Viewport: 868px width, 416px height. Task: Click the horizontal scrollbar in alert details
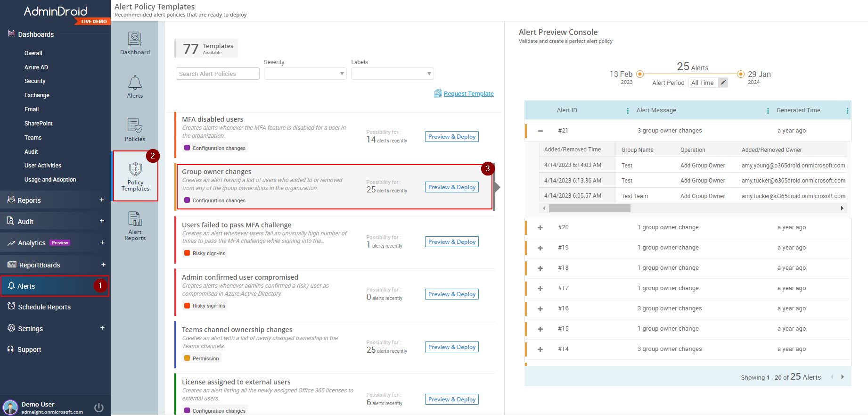pos(589,208)
